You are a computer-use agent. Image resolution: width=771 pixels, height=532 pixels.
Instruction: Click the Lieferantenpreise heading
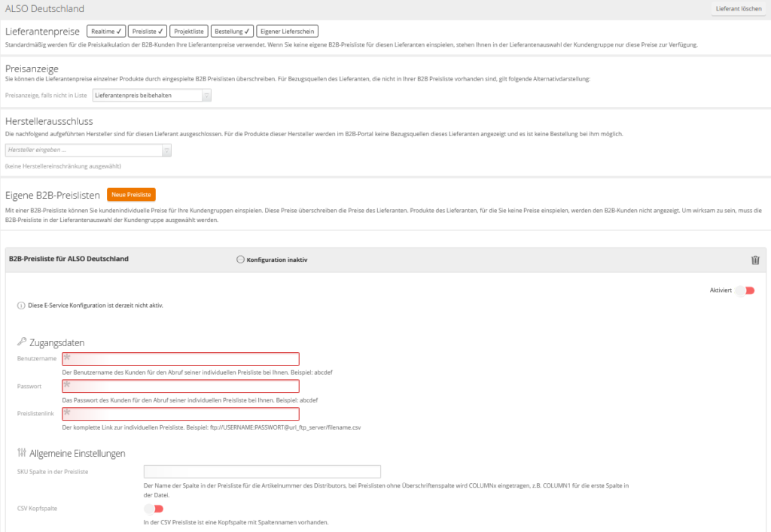click(x=42, y=32)
